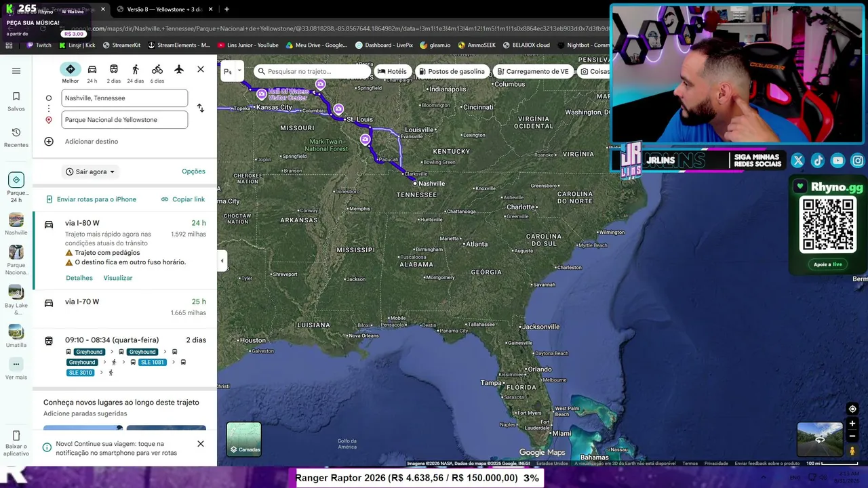868x488 pixels.
Task: Close the directions panel
Action: [201, 69]
